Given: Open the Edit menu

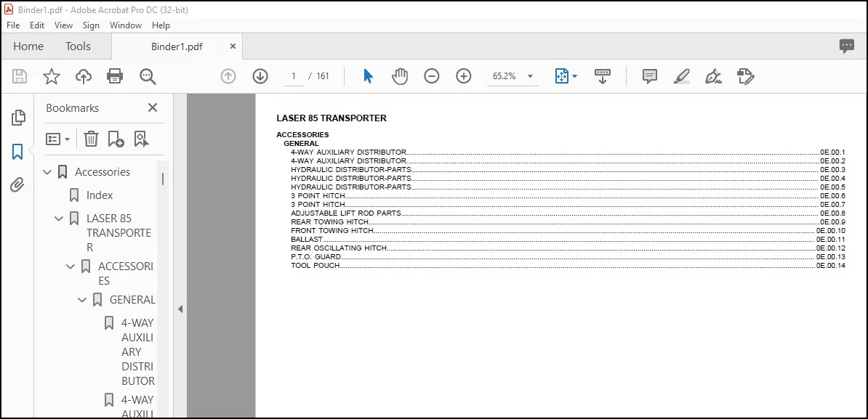Looking at the screenshot, I should click(x=37, y=25).
